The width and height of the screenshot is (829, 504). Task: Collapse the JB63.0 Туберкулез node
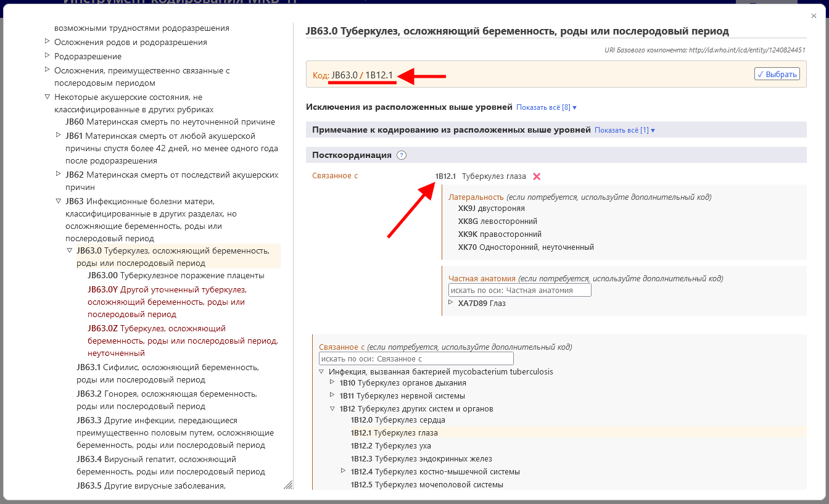click(x=69, y=250)
